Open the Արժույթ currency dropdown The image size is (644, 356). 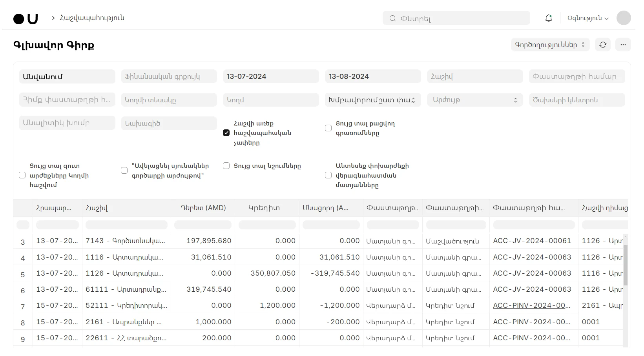tap(475, 100)
